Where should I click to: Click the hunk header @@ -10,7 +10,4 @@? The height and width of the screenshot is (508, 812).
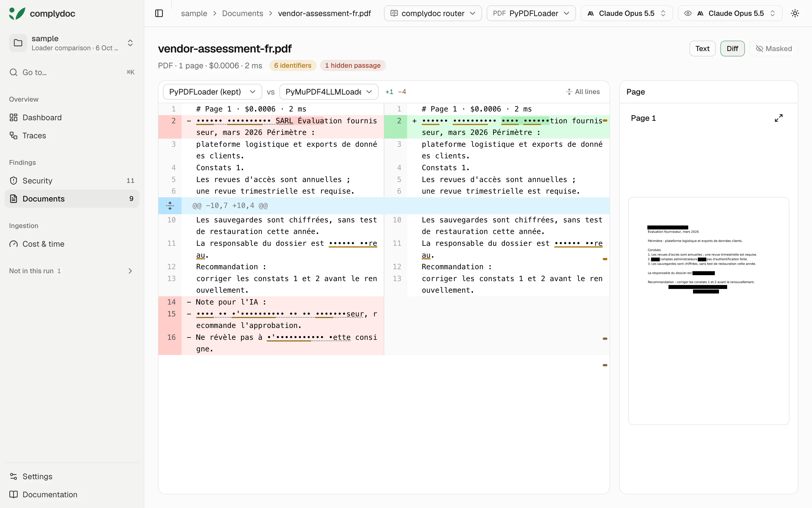[230, 206]
